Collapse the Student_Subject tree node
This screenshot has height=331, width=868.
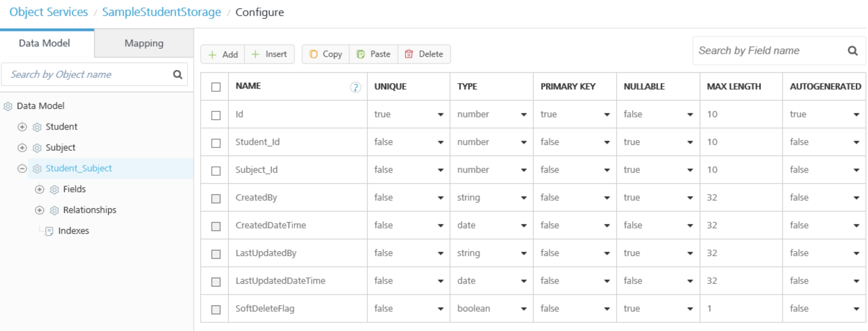tap(22, 169)
